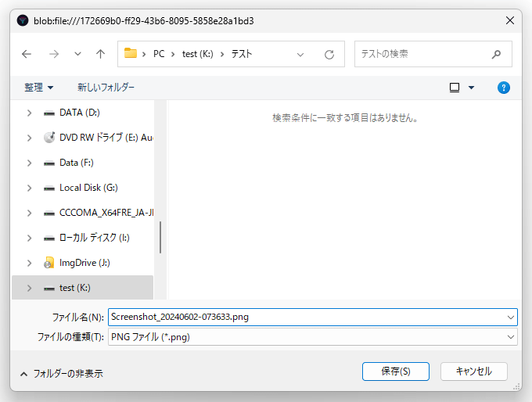Image resolution: width=532 pixels, height=402 pixels.
Task: Select test (K:) in the breadcrumb path
Action: tap(197, 54)
